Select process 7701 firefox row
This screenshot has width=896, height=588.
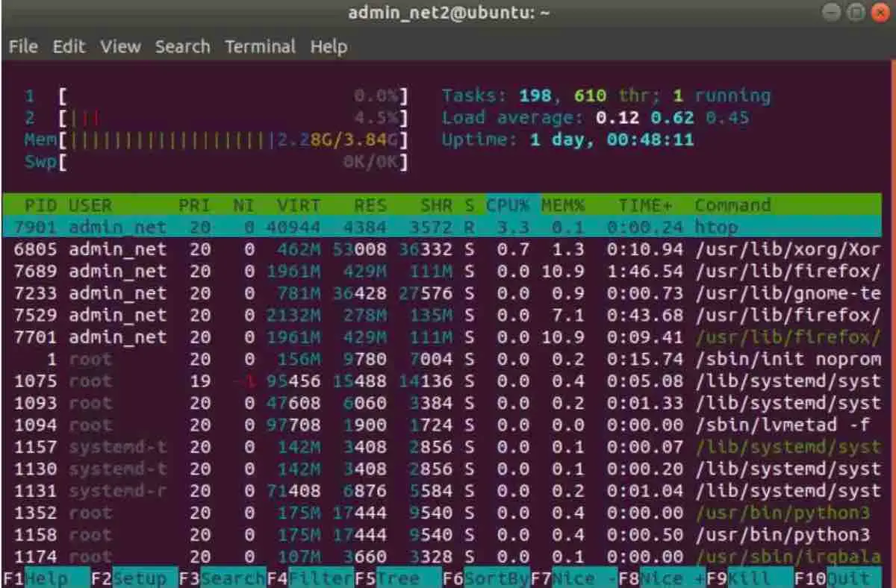(x=442, y=337)
